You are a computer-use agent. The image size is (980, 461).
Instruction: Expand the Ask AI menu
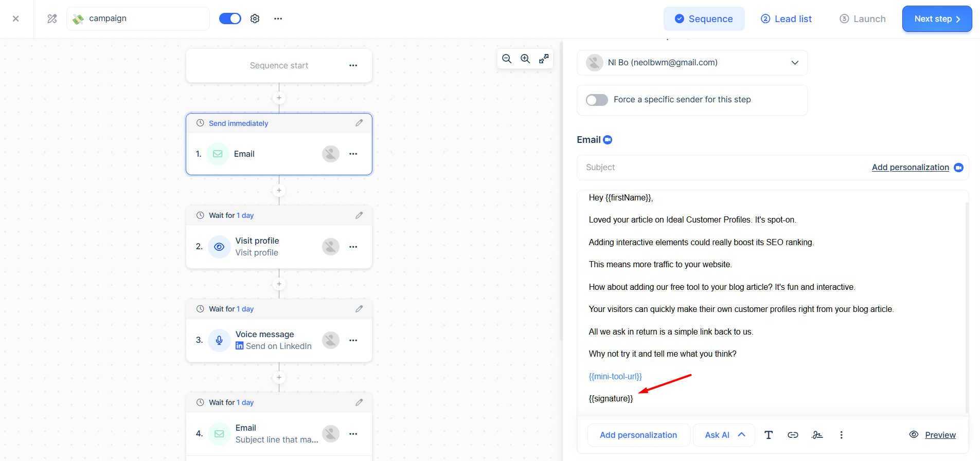(724, 435)
